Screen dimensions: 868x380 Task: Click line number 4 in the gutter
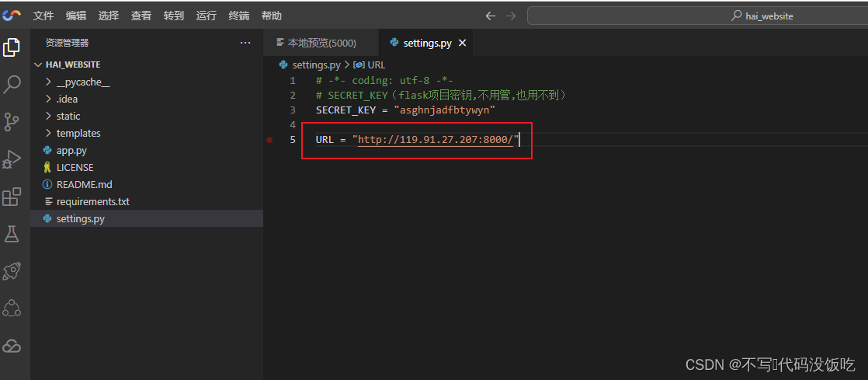coord(293,124)
